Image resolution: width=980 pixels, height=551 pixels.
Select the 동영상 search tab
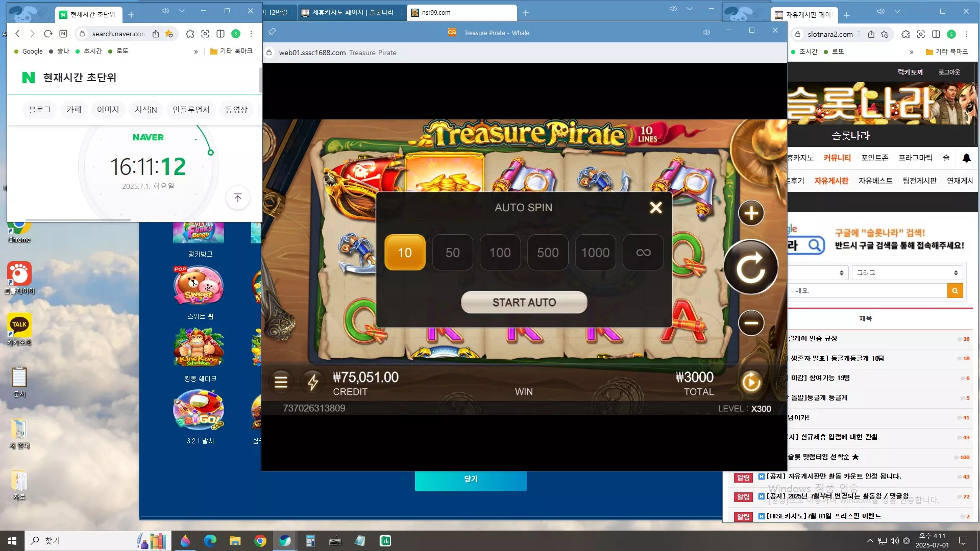coord(236,110)
